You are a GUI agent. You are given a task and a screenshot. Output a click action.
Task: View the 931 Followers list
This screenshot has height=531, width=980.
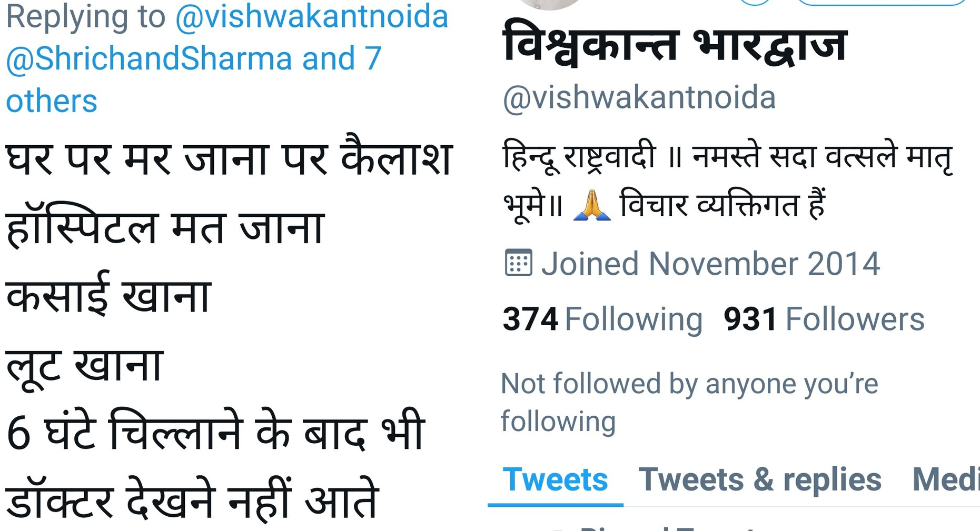(x=824, y=319)
